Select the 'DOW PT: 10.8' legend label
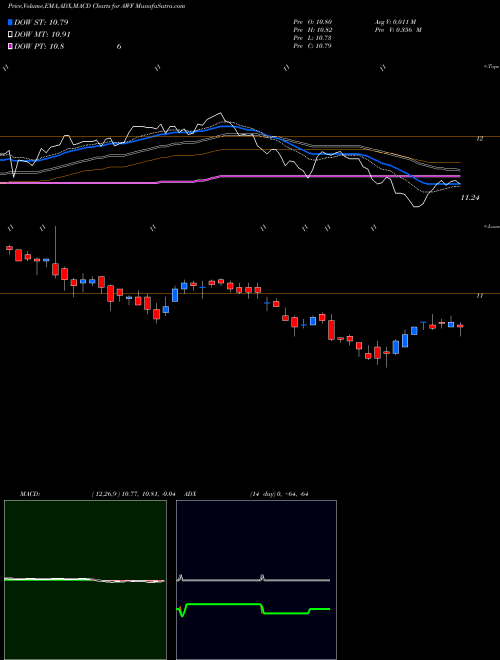500x660 pixels. coord(39,46)
